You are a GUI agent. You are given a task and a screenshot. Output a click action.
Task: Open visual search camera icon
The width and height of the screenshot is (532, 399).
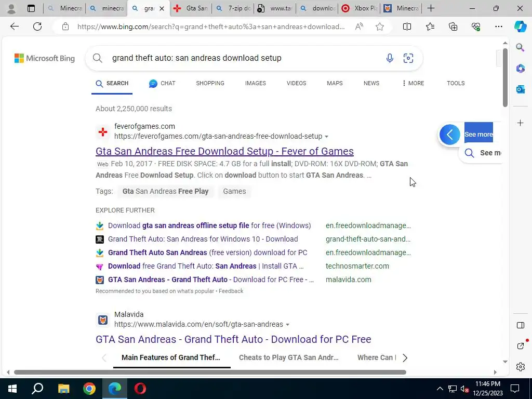(x=408, y=58)
